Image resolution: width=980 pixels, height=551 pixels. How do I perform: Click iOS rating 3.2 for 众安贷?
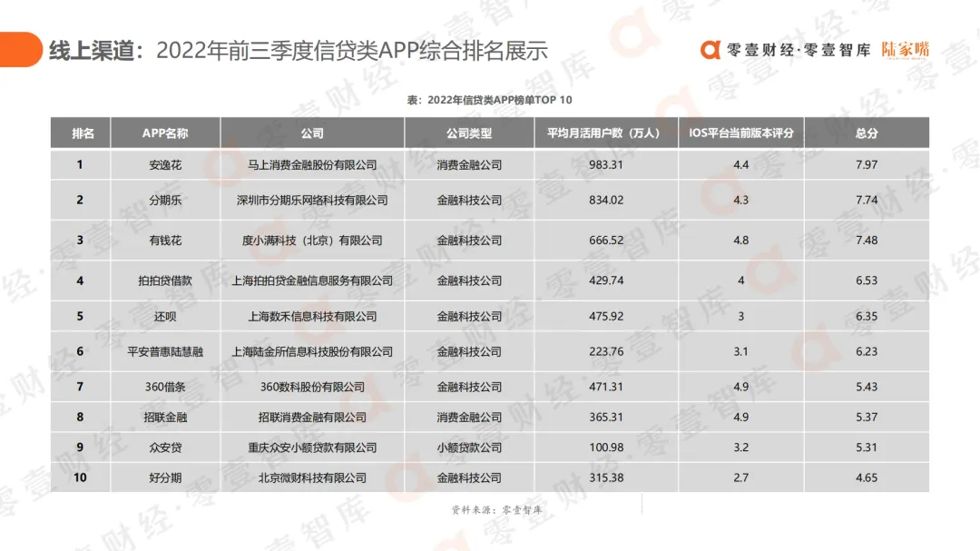(740, 448)
